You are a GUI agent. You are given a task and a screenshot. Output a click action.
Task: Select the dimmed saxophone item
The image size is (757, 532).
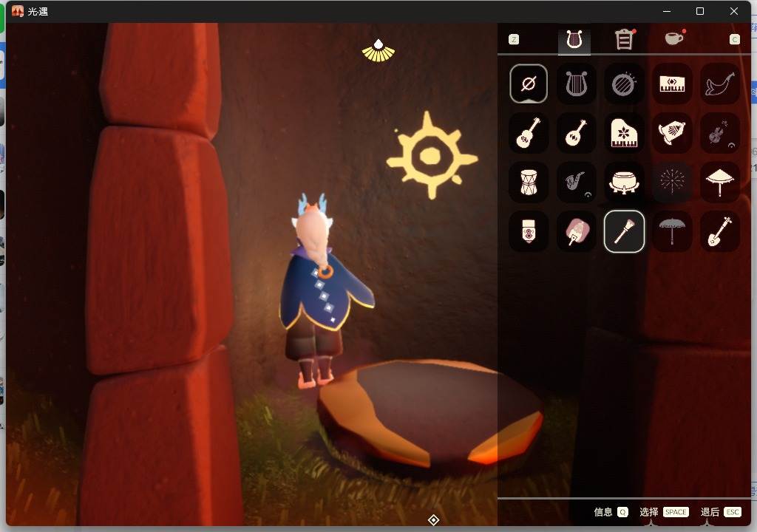pos(576,182)
